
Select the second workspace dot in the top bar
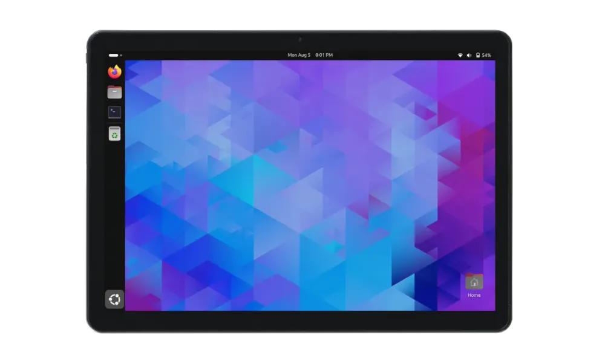click(121, 55)
